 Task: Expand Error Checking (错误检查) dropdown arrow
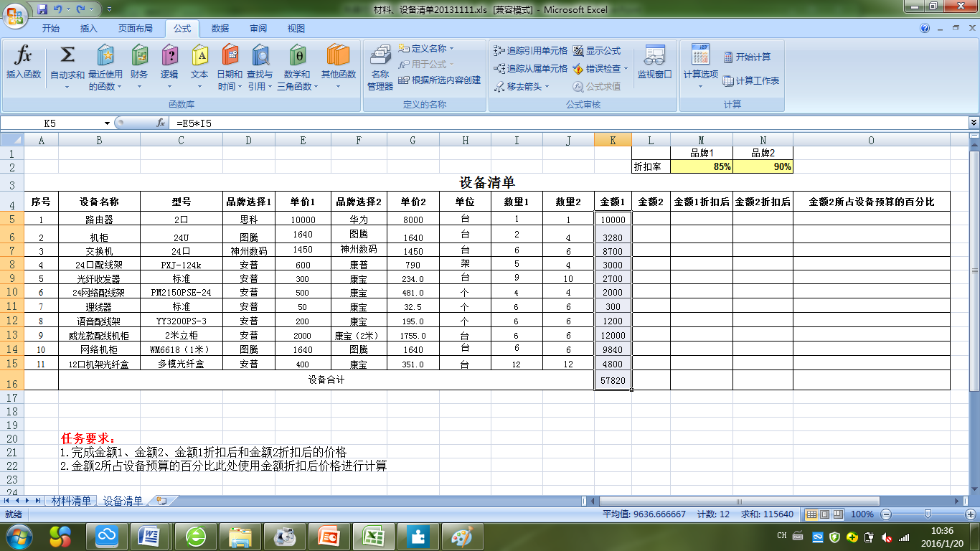(x=626, y=69)
